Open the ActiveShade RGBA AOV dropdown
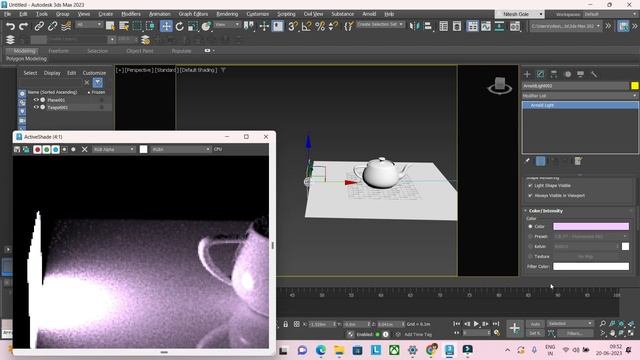 [x=181, y=149]
